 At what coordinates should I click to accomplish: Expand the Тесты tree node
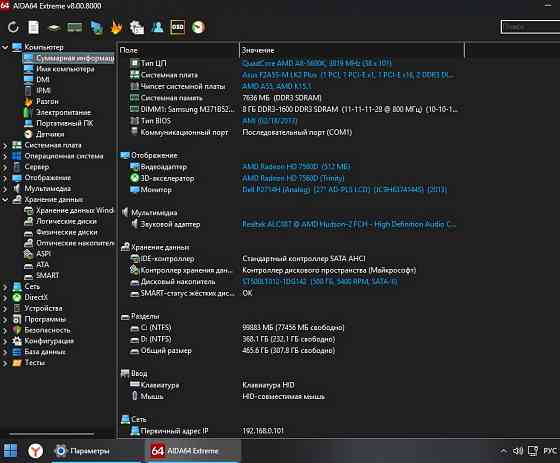(x=5, y=363)
